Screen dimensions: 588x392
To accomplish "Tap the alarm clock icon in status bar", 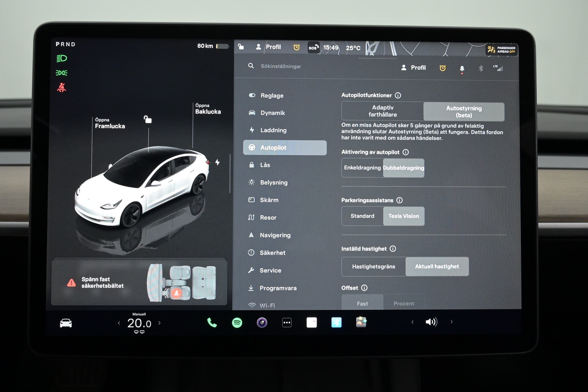I will [x=297, y=47].
